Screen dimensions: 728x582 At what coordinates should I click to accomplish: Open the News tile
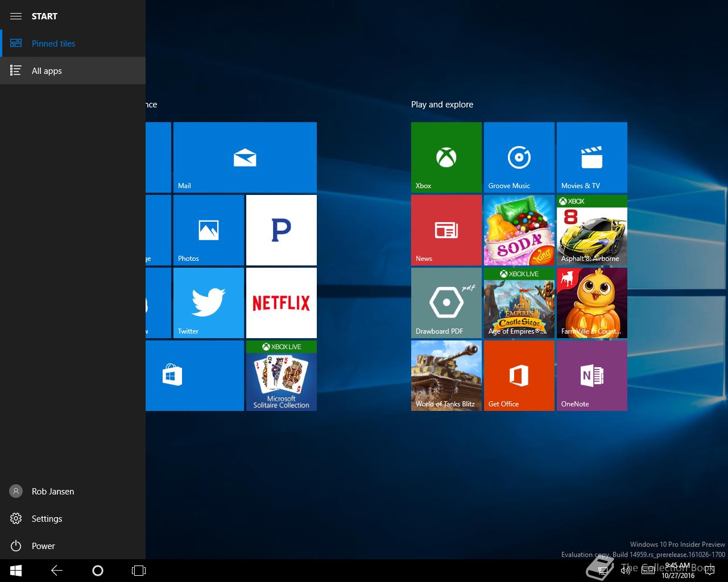(x=446, y=230)
